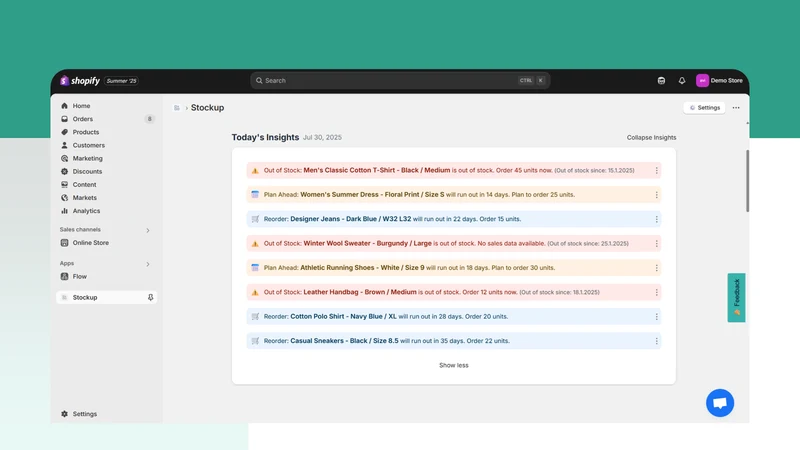
Task: Open the notifications bell
Action: point(682,81)
